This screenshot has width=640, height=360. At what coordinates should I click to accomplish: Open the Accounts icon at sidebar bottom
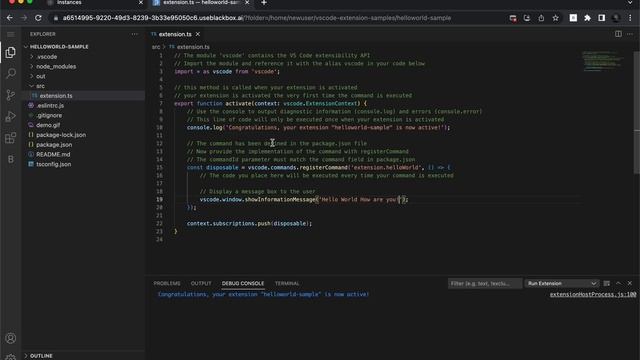(x=11, y=338)
